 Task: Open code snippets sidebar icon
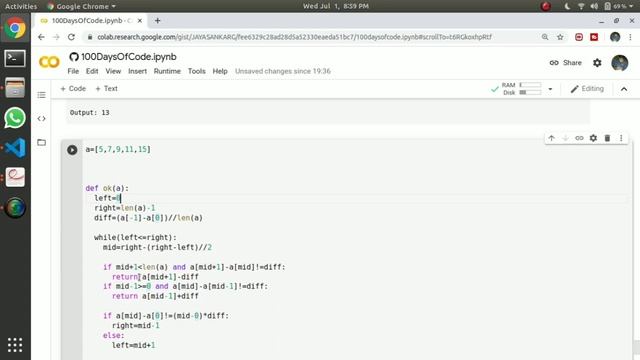(x=41, y=119)
